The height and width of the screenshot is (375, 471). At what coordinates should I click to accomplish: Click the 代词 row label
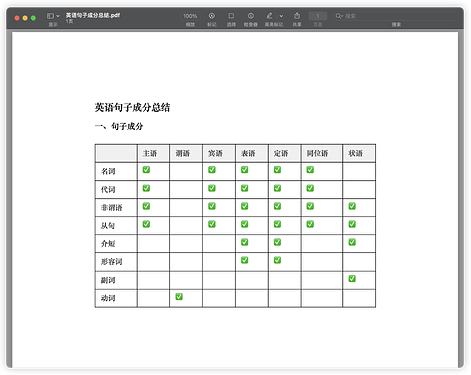point(108,189)
